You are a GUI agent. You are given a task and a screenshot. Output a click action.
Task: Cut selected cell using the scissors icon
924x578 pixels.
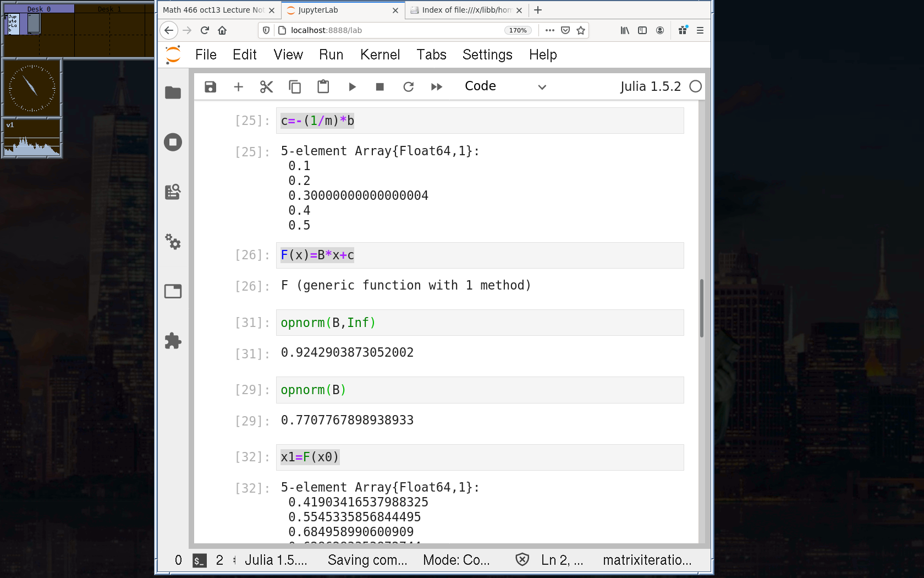click(266, 87)
